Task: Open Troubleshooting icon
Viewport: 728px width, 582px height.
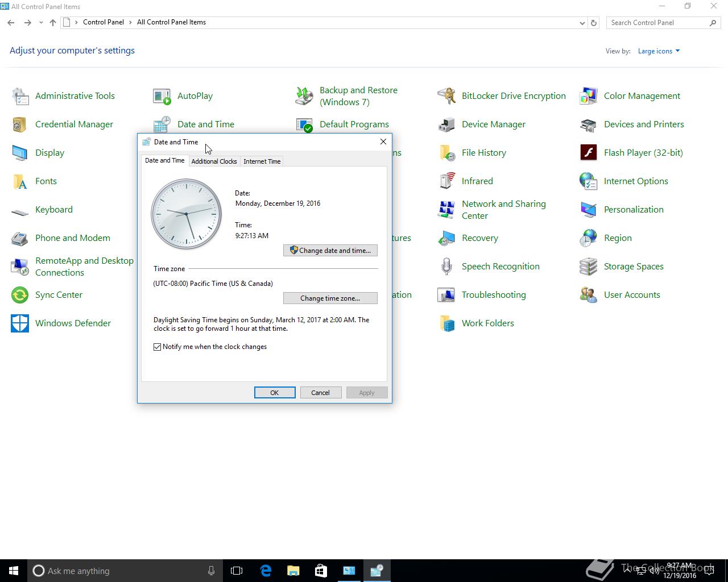Action: [x=446, y=295]
